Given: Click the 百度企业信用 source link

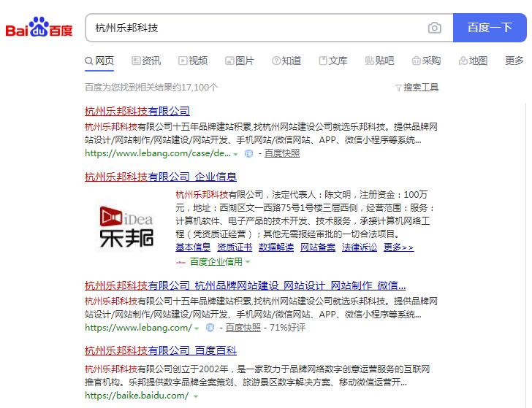Looking at the screenshot, I should click(x=216, y=261).
